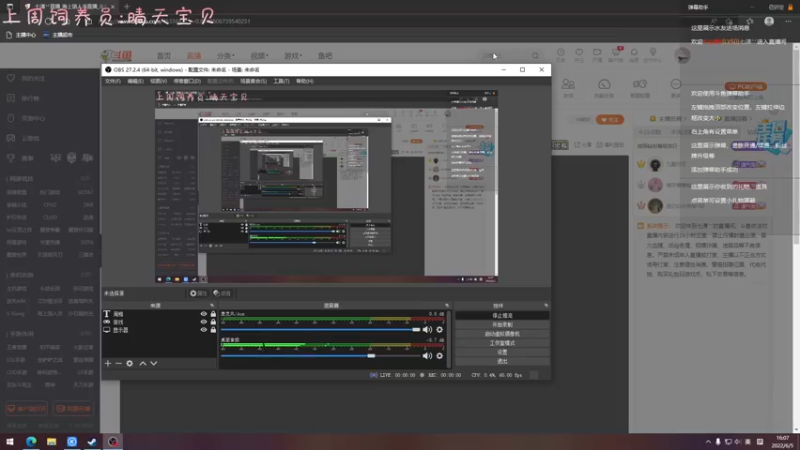Move source down with down arrow
Viewport: 800px width, 450px height.
154,363
